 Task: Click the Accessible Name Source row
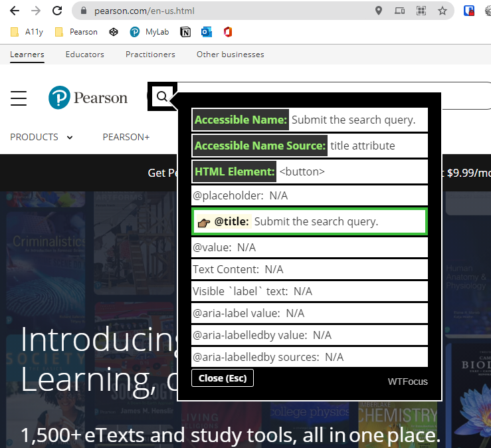pyautogui.click(x=310, y=146)
